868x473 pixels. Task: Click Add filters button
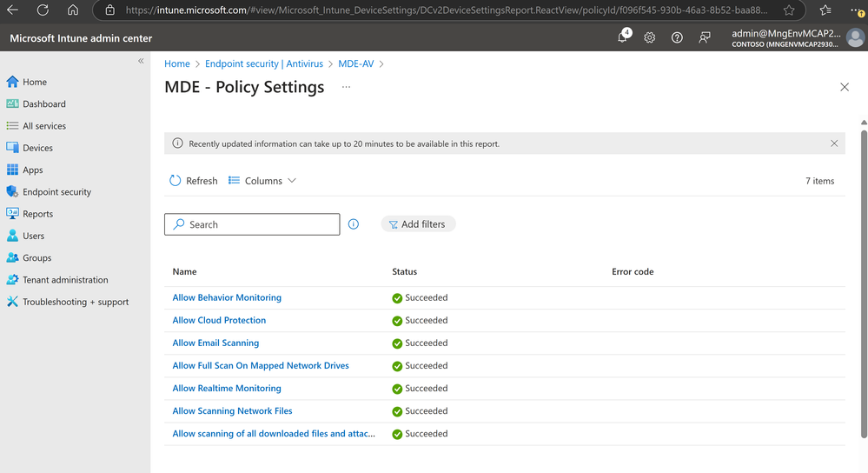click(x=418, y=224)
